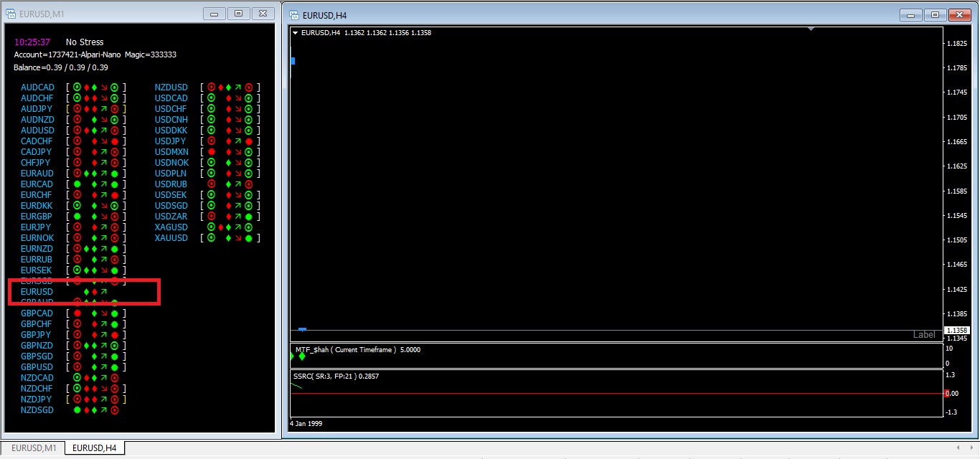Switch to the EURUSD,H4 chart tab
980x459 pixels.
(95, 448)
